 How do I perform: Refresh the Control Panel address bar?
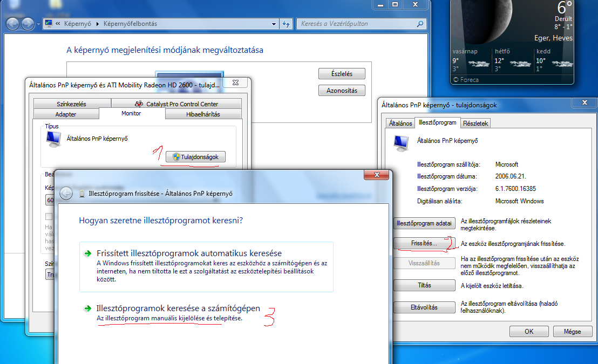click(286, 24)
